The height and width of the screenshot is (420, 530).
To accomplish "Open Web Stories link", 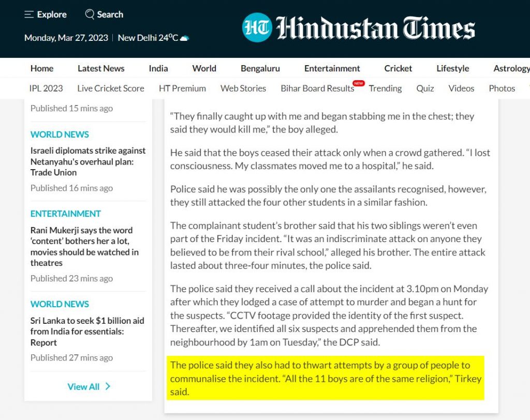I will (x=243, y=88).
